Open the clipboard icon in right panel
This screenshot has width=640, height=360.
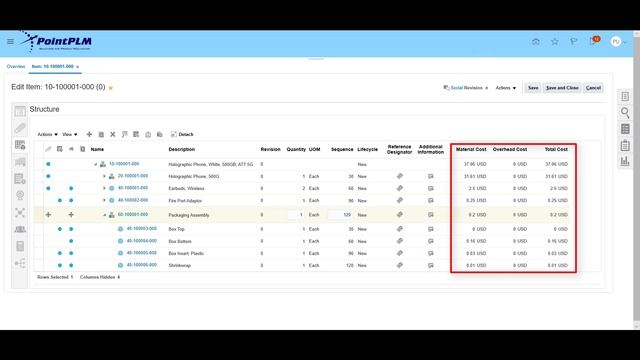[x=625, y=145]
